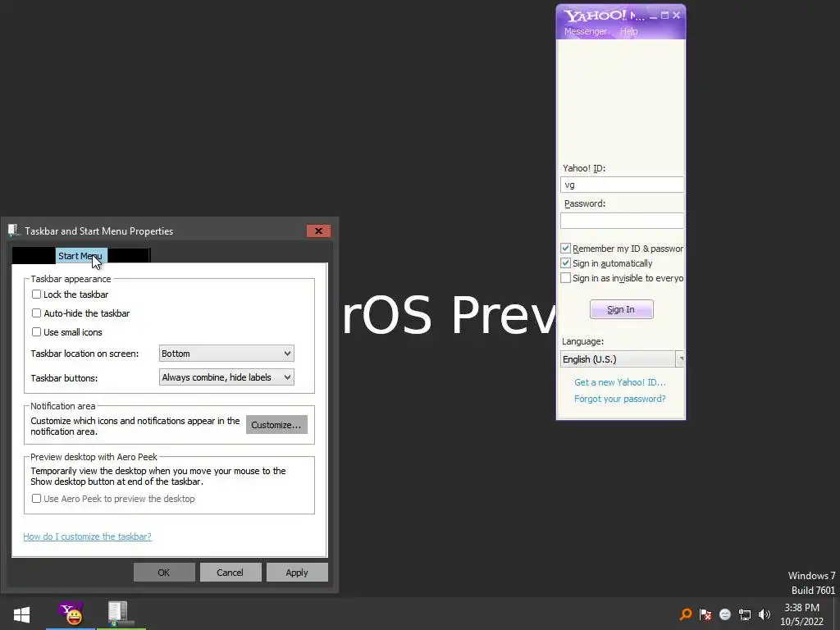Click Yahoo Messenger taskbar icon
This screenshot has height=630, width=840.
(x=71, y=614)
